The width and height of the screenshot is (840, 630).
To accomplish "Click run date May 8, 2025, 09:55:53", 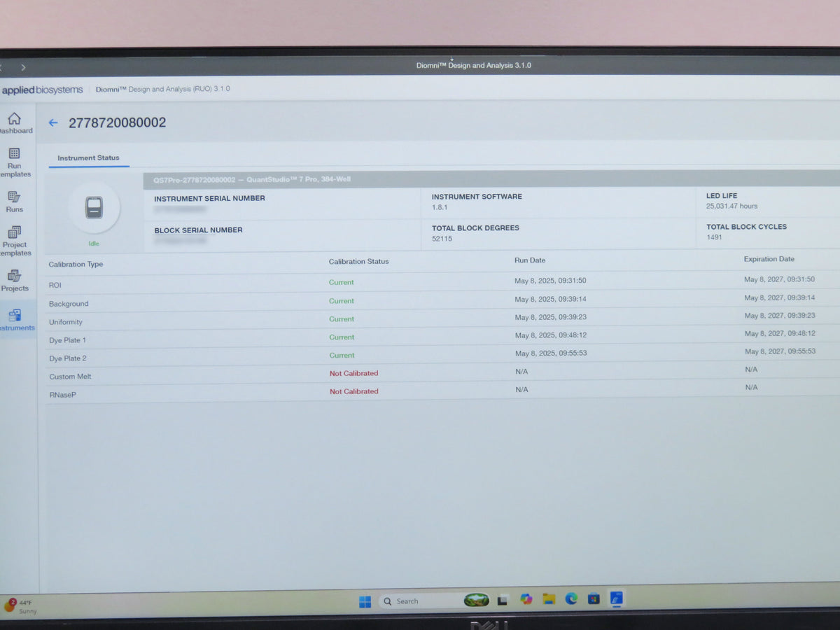I will [551, 353].
